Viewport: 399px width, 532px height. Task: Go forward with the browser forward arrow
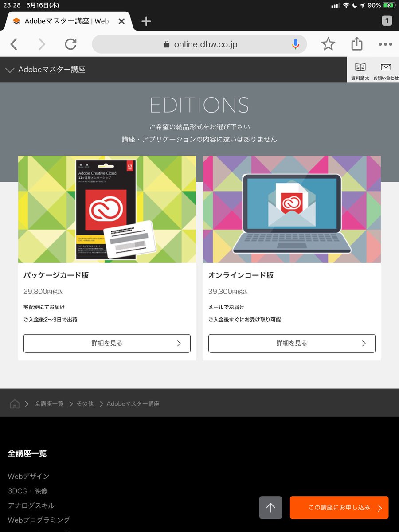(x=42, y=44)
